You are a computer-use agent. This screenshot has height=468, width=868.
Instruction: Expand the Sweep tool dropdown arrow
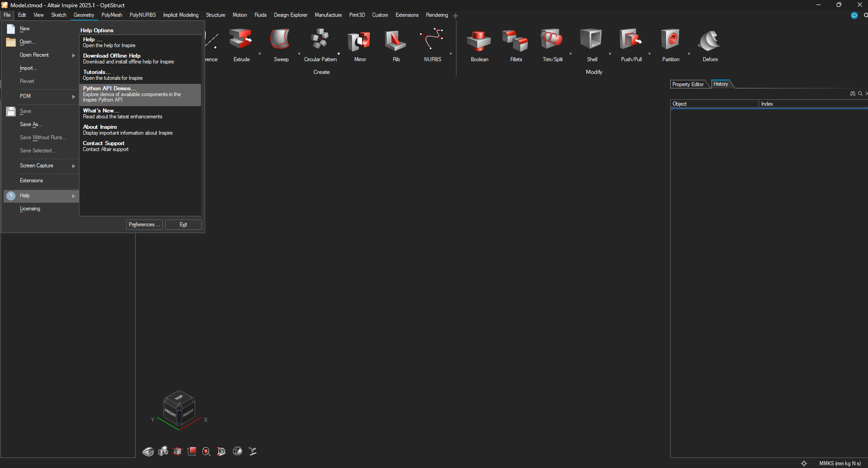(x=299, y=54)
